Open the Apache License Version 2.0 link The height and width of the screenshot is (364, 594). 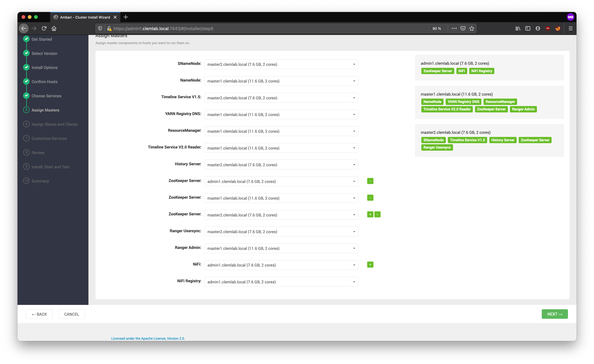pyautogui.click(x=148, y=338)
